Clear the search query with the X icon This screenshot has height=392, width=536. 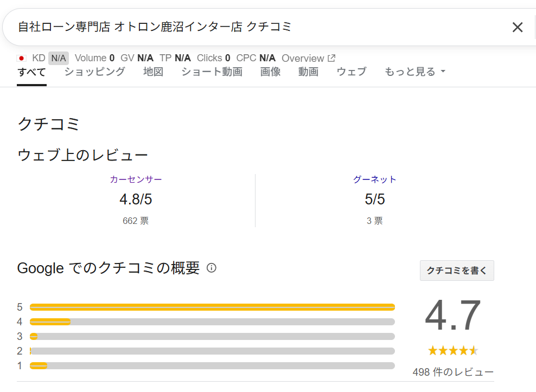coord(518,27)
